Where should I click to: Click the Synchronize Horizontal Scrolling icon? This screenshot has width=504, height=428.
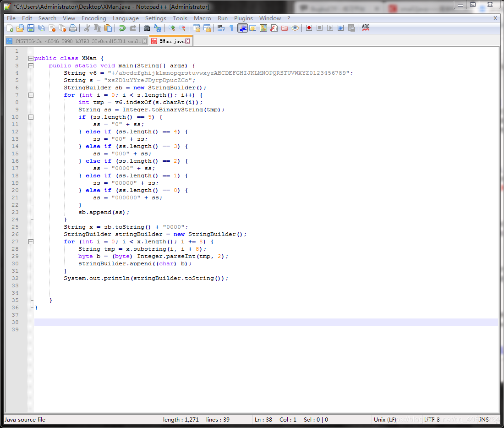coord(207,28)
